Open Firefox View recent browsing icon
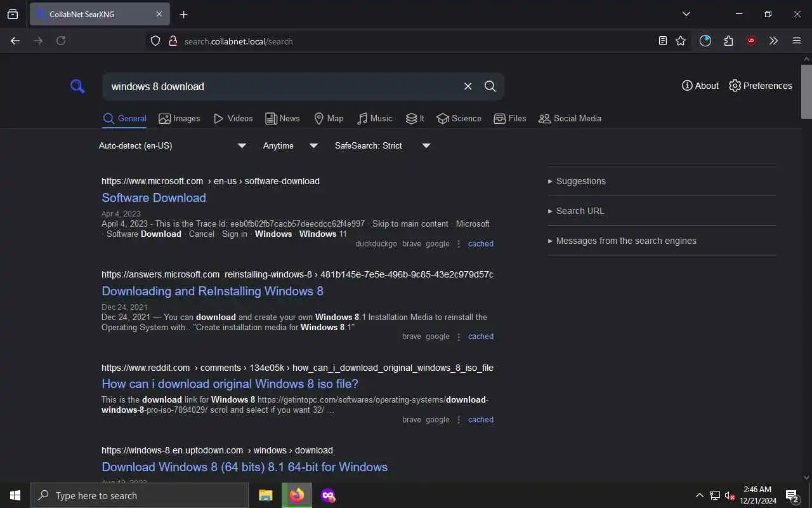Screen dimensions: 812x508 [13, 14]
